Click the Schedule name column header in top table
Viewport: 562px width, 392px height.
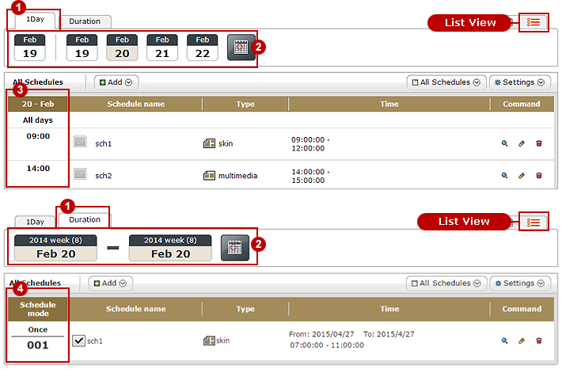pos(138,104)
